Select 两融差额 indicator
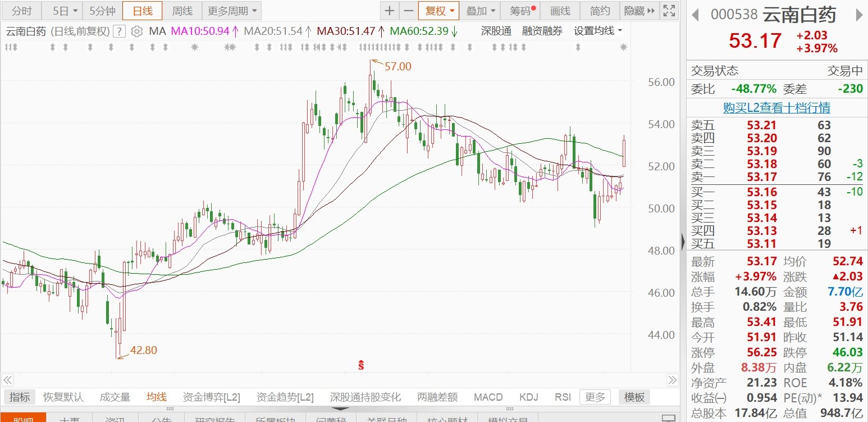 (x=437, y=397)
